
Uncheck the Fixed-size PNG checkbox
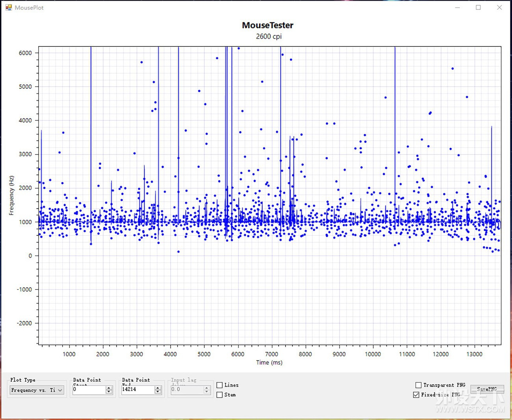[x=416, y=395]
